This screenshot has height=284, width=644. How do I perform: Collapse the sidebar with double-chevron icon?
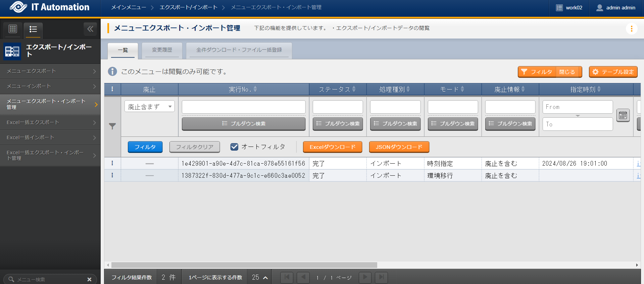tap(90, 29)
